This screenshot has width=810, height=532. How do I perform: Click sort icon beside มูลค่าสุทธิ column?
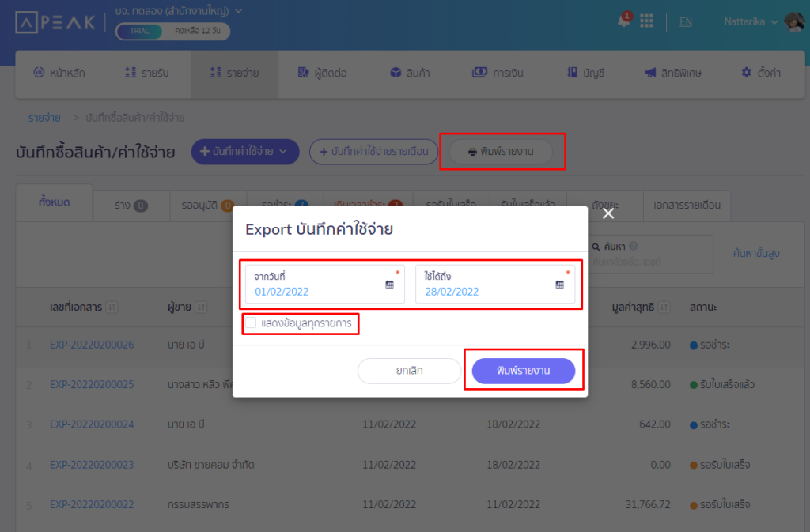tap(664, 308)
